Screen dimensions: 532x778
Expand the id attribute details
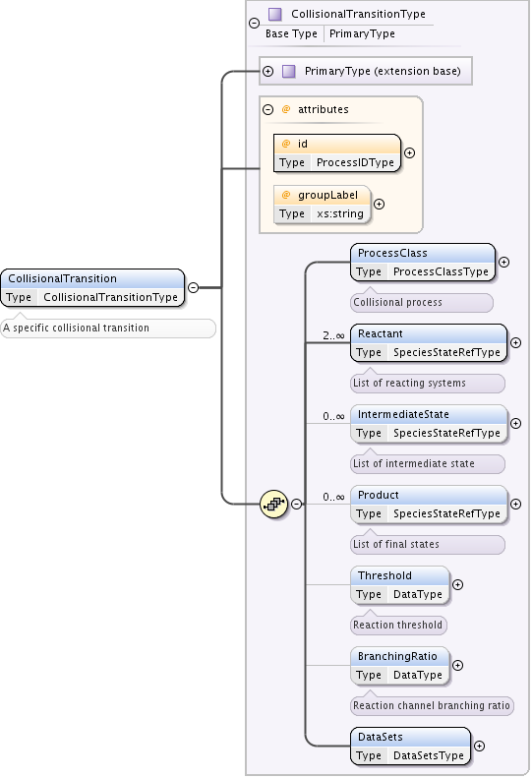coord(409,152)
